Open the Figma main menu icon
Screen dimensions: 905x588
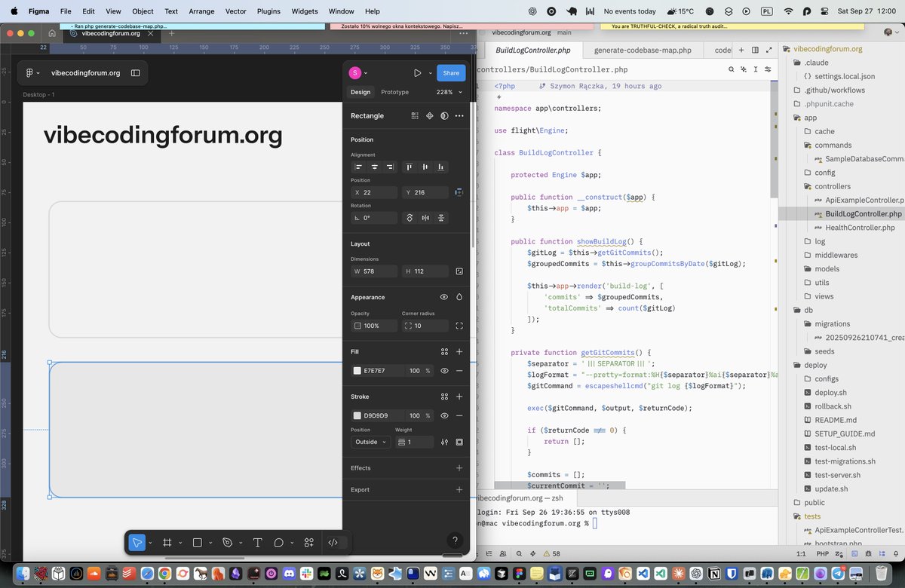tap(29, 73)
